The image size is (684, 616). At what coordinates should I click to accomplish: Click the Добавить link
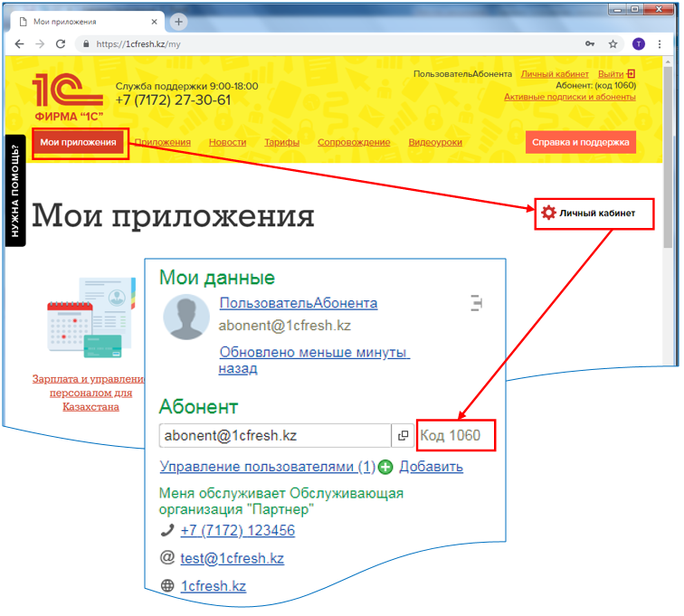(431, 467)
